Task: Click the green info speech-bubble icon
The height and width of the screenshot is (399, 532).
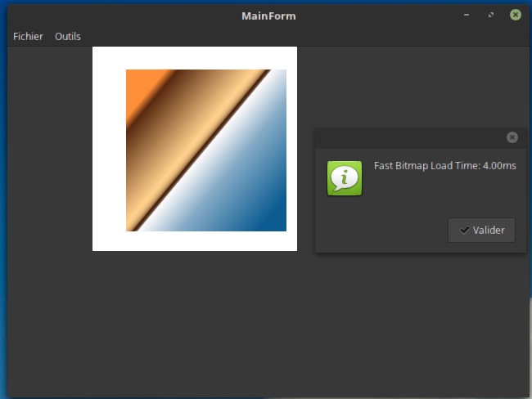Action: (345, 178)
